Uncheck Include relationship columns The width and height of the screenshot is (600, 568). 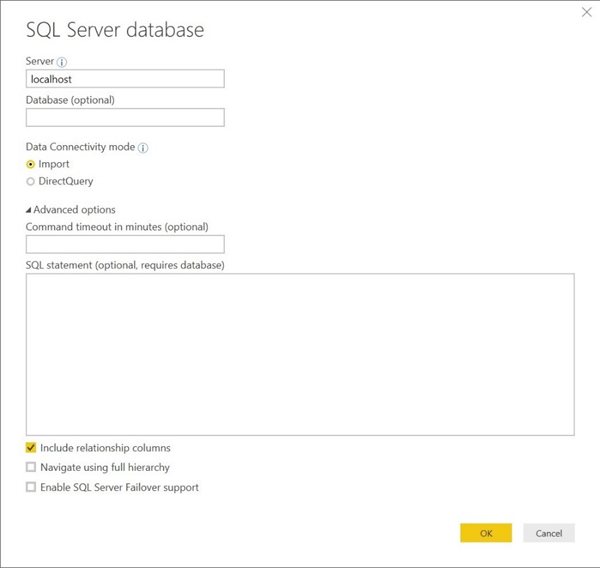click(x=31, y=447)
